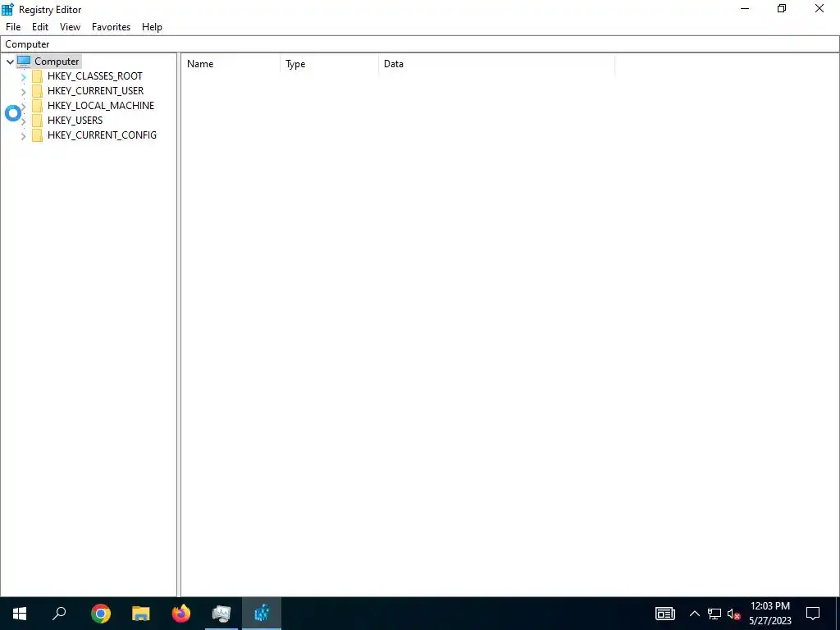This screenshot has width=840, height=630.
Task: Click Registry Editor title bar icon
Action: pyautogui.click(x=7, y=9)
